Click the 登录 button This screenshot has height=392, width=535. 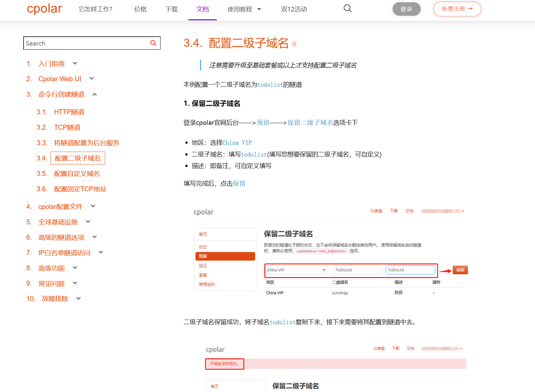[x=406, y=9]
